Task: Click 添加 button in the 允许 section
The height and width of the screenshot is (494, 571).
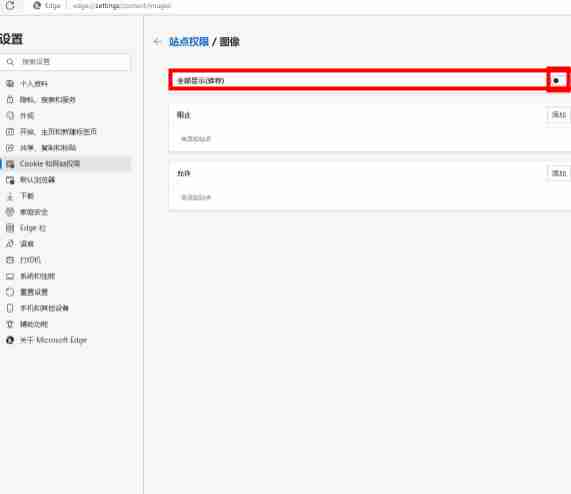Action: click(559, 173)
